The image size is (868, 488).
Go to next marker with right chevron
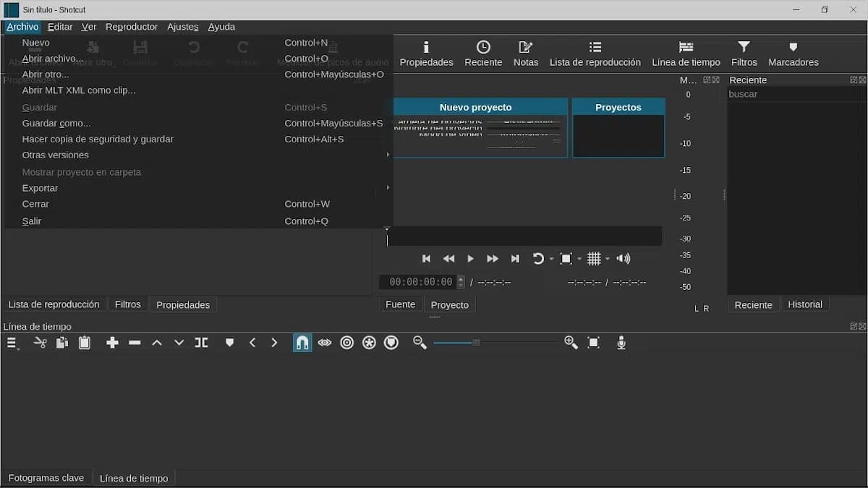click(274, 343)
